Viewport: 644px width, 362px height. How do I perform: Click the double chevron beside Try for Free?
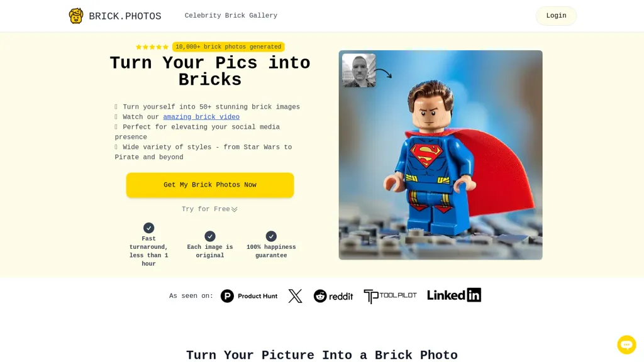pos(235,209)
